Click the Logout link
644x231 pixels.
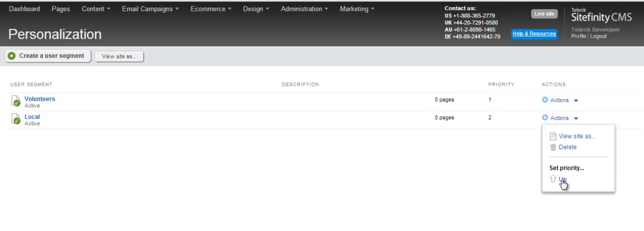(598, 37)
